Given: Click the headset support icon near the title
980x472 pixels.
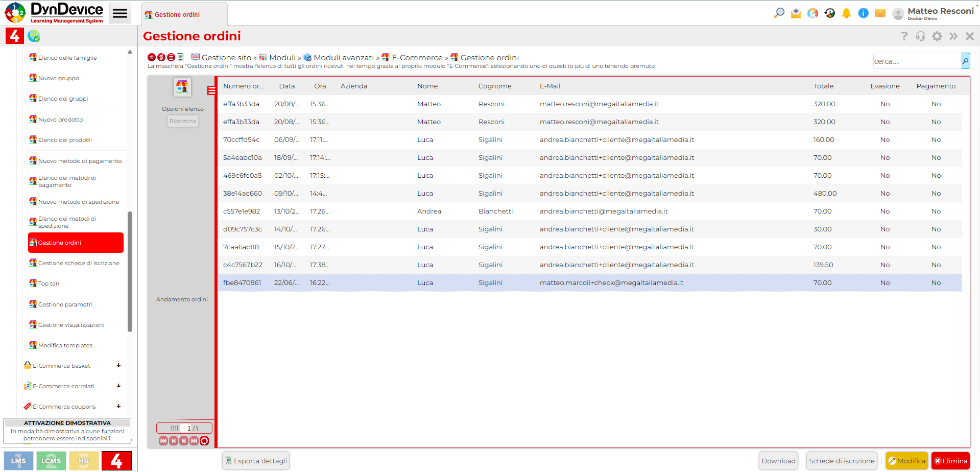Looking at the screenshot, I should [x=921, y=36].
